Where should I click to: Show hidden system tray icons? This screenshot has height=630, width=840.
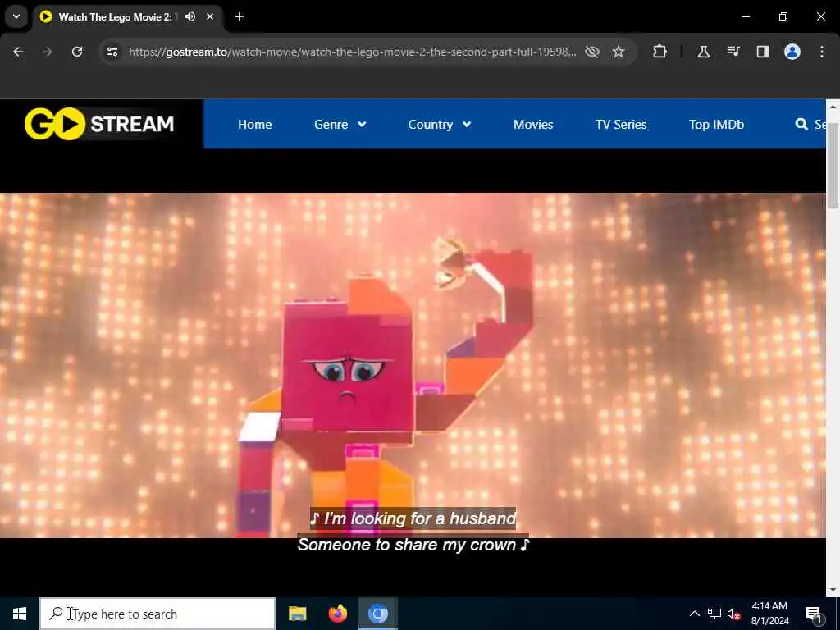click(694, 614)
